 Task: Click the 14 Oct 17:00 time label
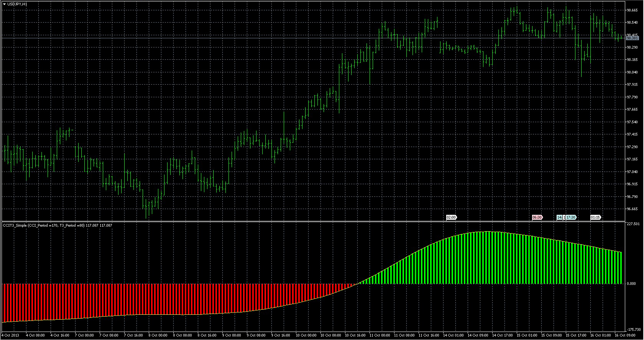point(503,335)
